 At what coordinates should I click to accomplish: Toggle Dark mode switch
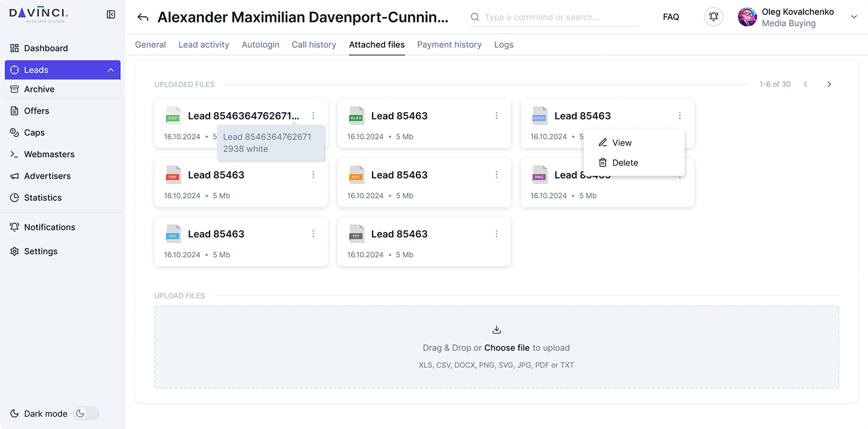(86, 414)
